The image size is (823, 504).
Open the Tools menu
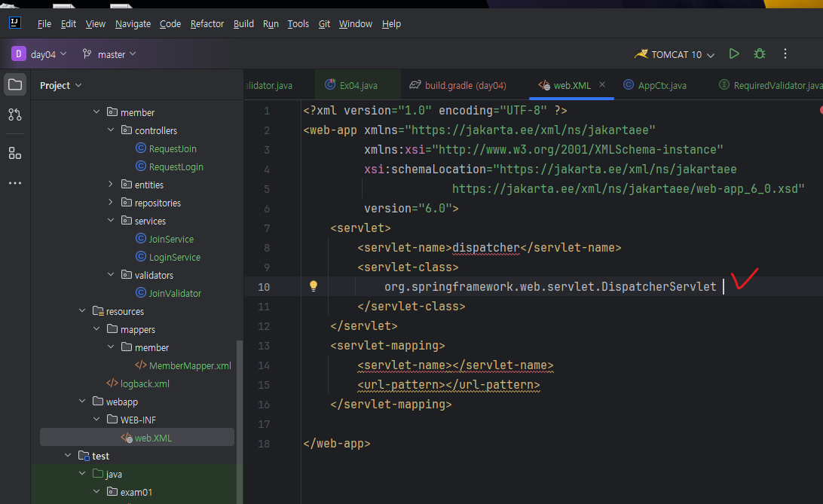(298, 23)
